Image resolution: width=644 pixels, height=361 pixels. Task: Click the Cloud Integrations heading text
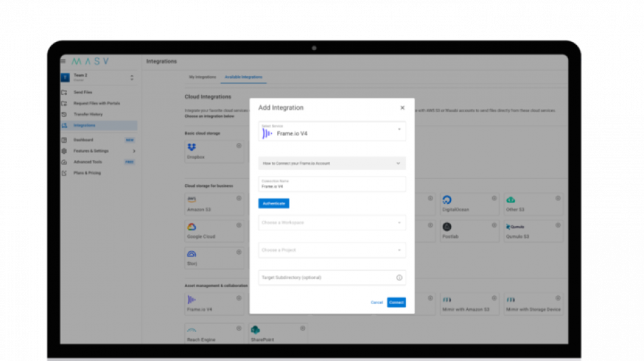pyautogui.click(x=208, y=97)
